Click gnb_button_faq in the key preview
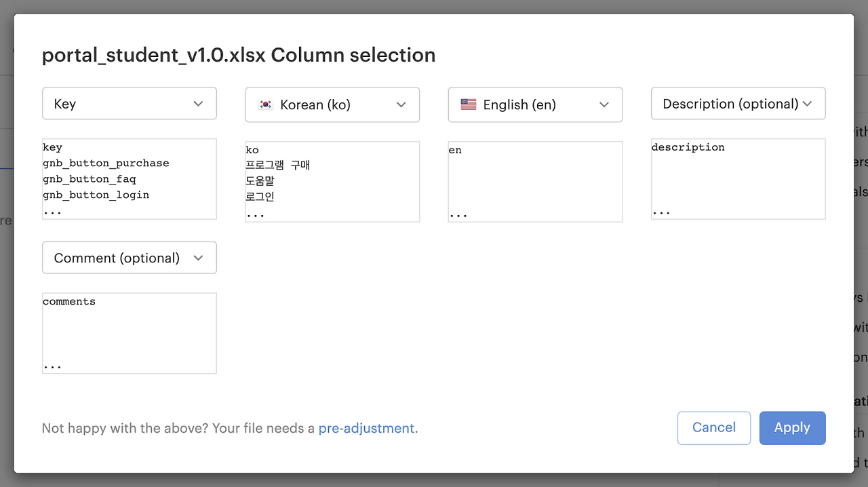 90,179
